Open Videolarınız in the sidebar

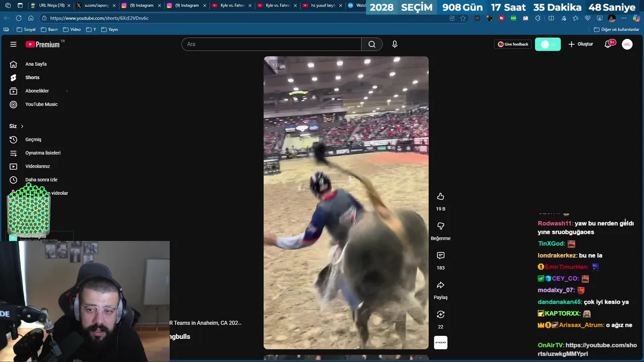(38, 166)
